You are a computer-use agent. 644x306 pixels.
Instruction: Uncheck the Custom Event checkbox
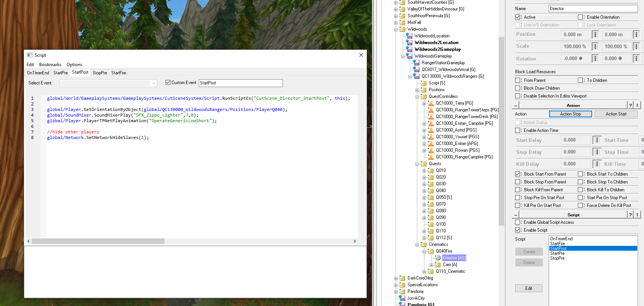pos(168,83)
